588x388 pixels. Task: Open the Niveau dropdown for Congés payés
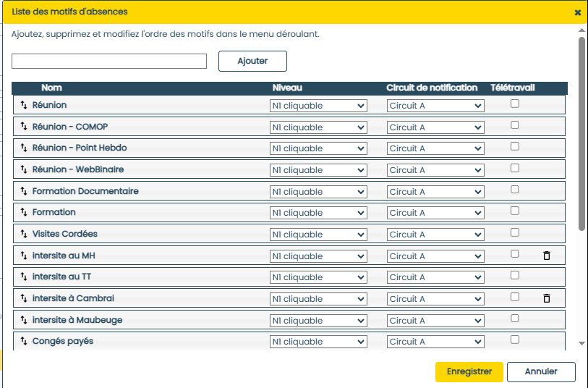(x=318, y=342)
